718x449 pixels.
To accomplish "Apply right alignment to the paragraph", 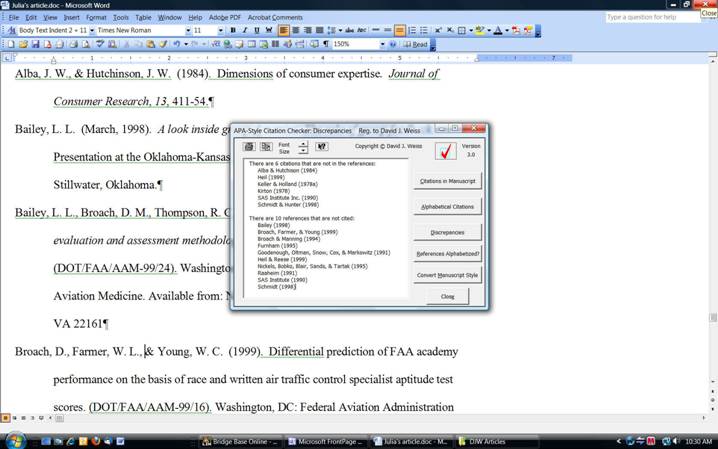I will pyautogui.click(x=308, y=30).
